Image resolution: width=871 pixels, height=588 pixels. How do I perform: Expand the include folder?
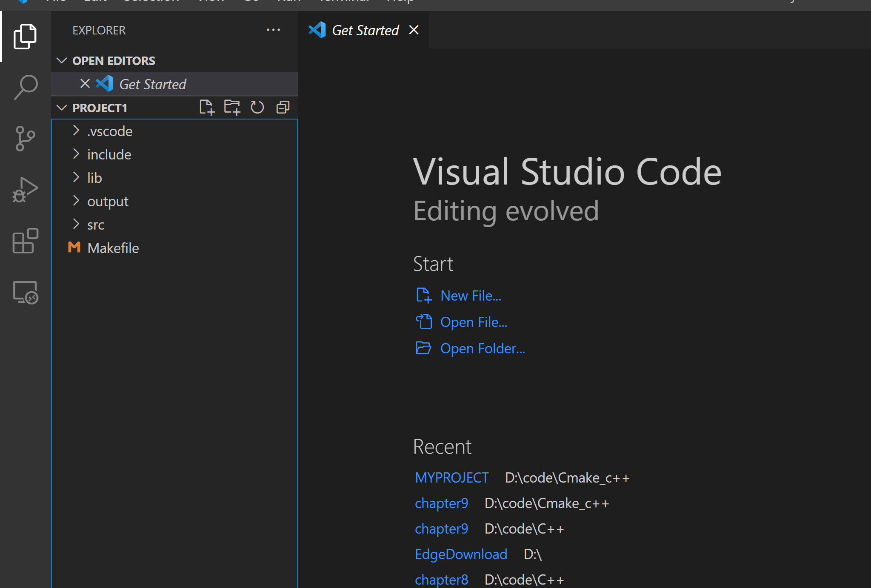[174, 154]
